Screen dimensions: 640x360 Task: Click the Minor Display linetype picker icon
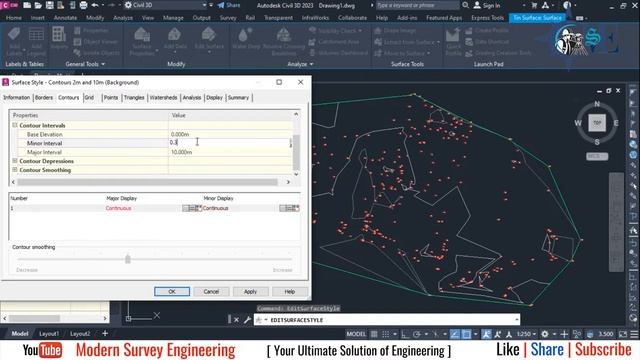pyautogui.click(x=289, y=208)
